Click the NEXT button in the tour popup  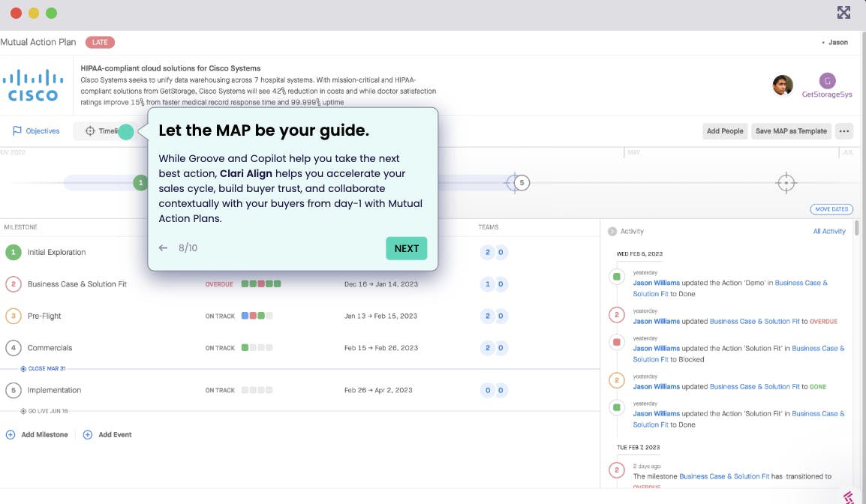click(x=406, y=248)
